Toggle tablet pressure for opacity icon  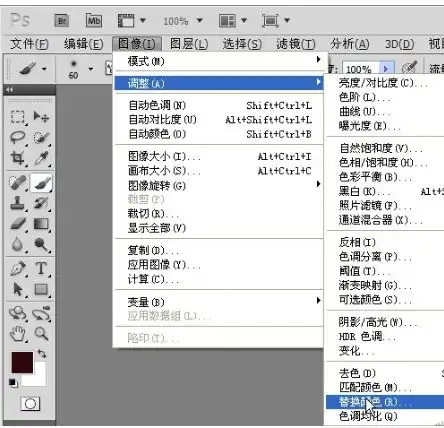click(x=409, y=68)
